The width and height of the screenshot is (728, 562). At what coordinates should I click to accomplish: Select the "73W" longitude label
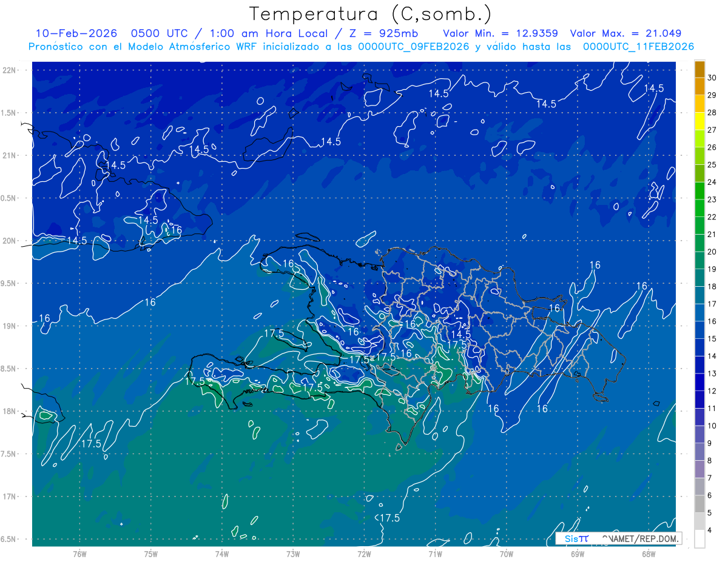coord(293,554)
